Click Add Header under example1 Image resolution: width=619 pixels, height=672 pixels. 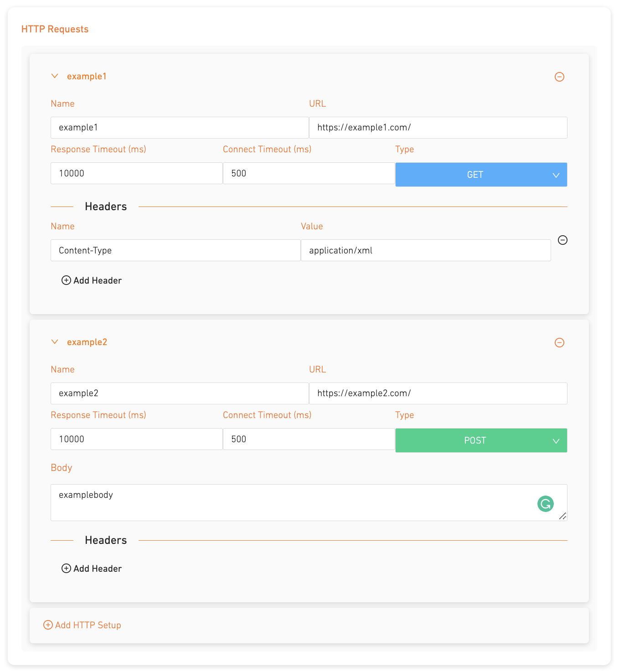[92, 280]
